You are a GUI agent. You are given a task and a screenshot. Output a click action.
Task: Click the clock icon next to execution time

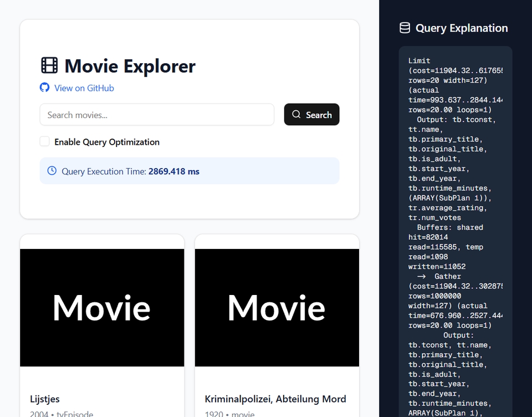[52, 170]
